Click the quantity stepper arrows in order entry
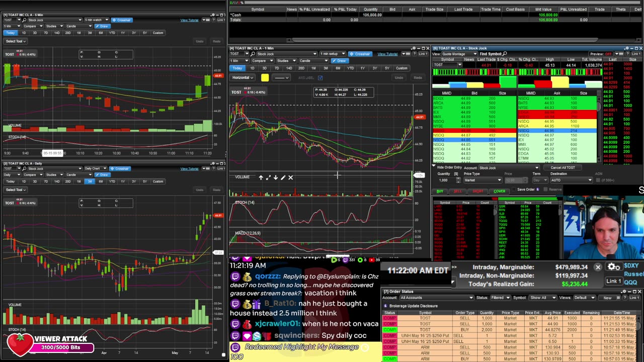Image resolution: width=644 pixels, height=362 pixels. [458, 180]
